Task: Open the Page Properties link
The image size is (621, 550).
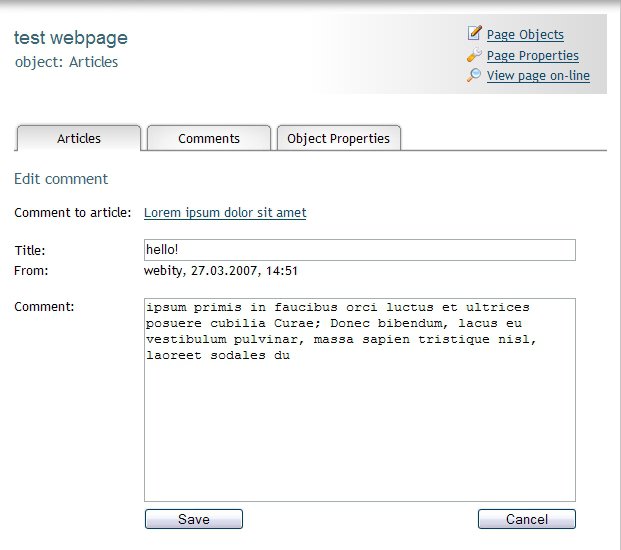Action: point(533,55)
